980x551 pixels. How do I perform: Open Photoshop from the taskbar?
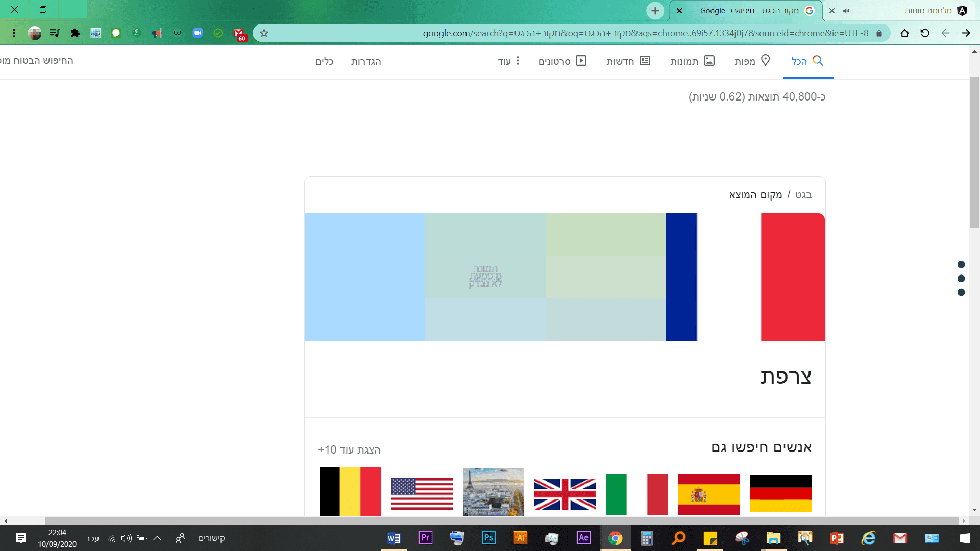pos(488,538)
